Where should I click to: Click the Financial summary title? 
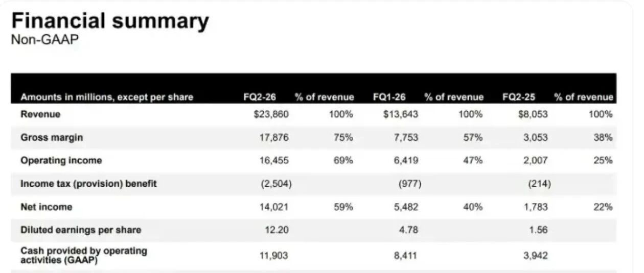[x=110, y=21]
